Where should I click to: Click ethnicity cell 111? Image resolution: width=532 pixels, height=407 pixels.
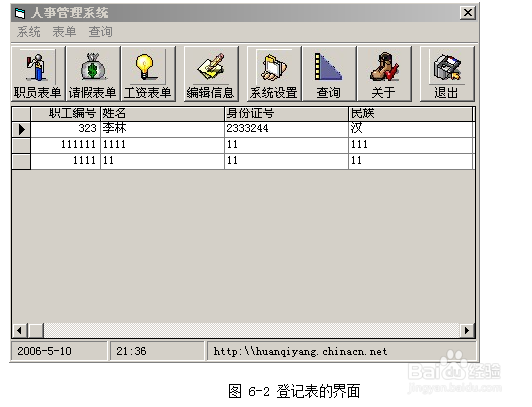pos(411,145)
